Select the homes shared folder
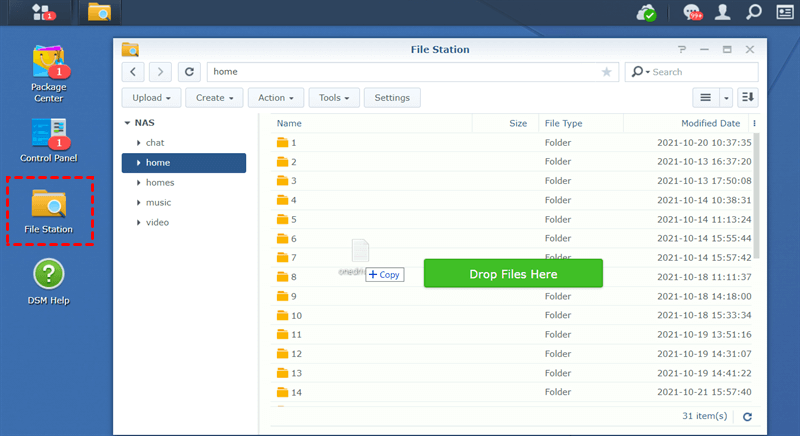 160,183
